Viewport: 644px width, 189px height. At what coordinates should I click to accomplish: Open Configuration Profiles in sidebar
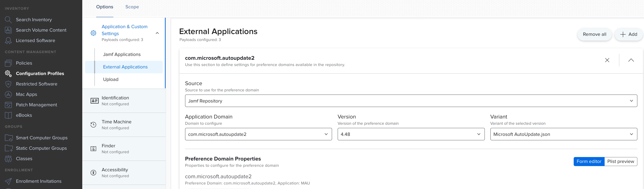[x=40, y=74]
